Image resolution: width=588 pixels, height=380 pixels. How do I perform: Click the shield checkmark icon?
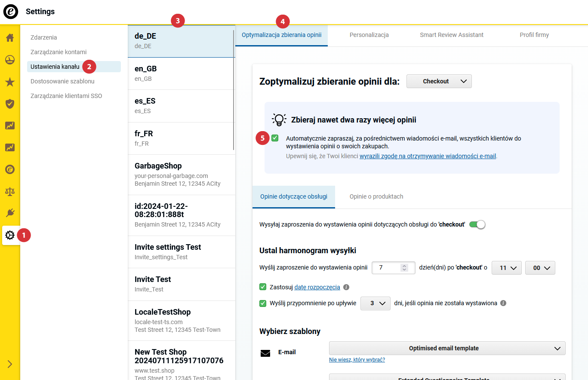click(10, 104)
